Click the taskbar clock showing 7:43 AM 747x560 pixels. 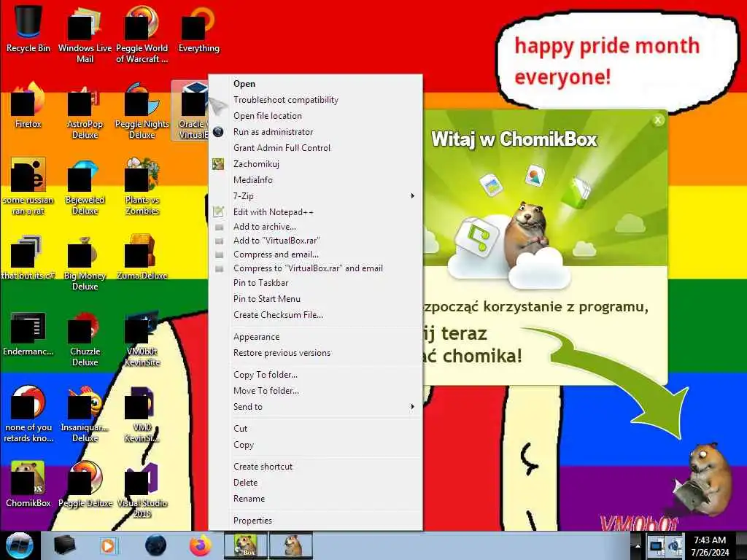[710, 545]
